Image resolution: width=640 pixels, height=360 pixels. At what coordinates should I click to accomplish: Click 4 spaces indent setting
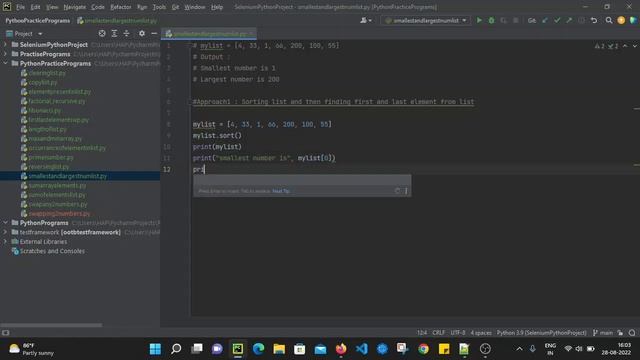(x=481, y=333)
